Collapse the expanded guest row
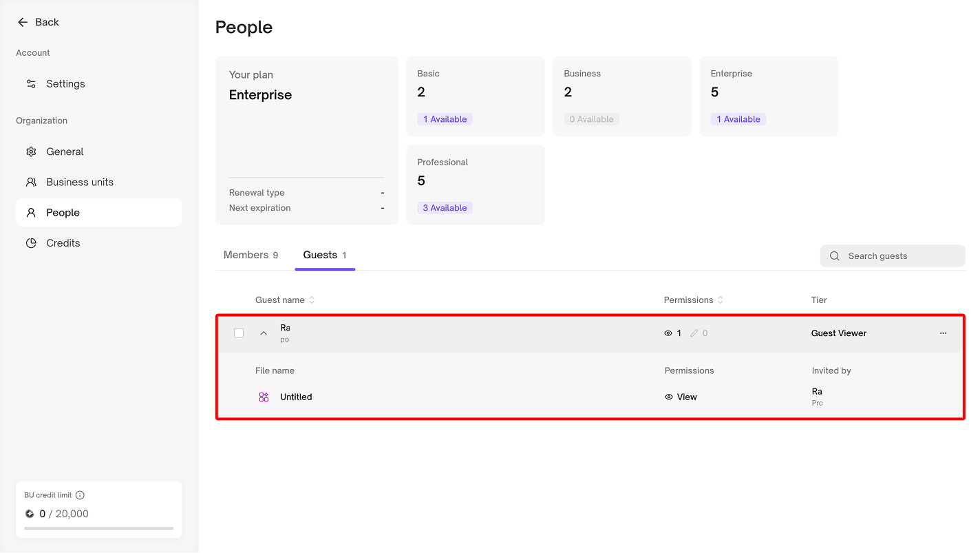The height and width of the screenshot is (553, 980). (264, 333)
